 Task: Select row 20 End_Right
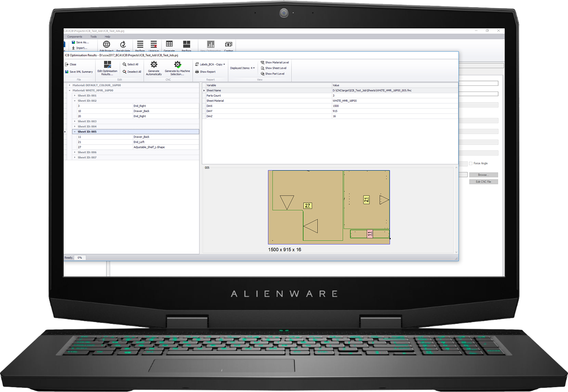(138, 116)
